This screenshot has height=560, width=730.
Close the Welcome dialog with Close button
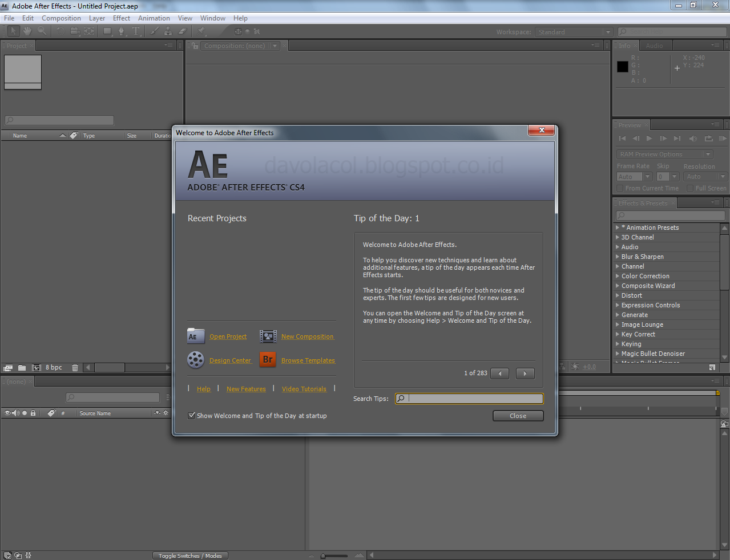click(518, 416)
